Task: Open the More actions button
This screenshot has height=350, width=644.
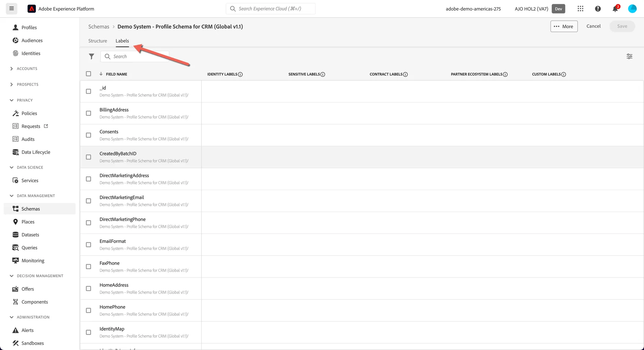Action: click(x=564, y=26)
